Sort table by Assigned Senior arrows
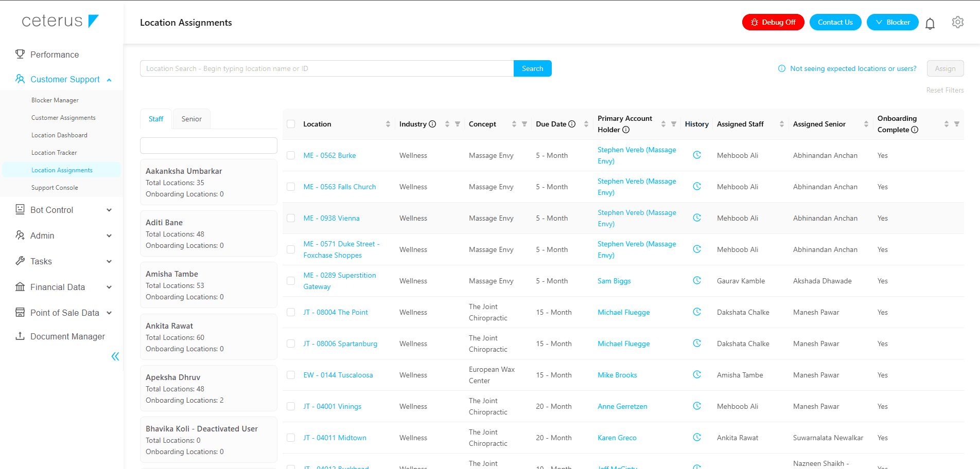980x469 pixels. tap(866, 124)
